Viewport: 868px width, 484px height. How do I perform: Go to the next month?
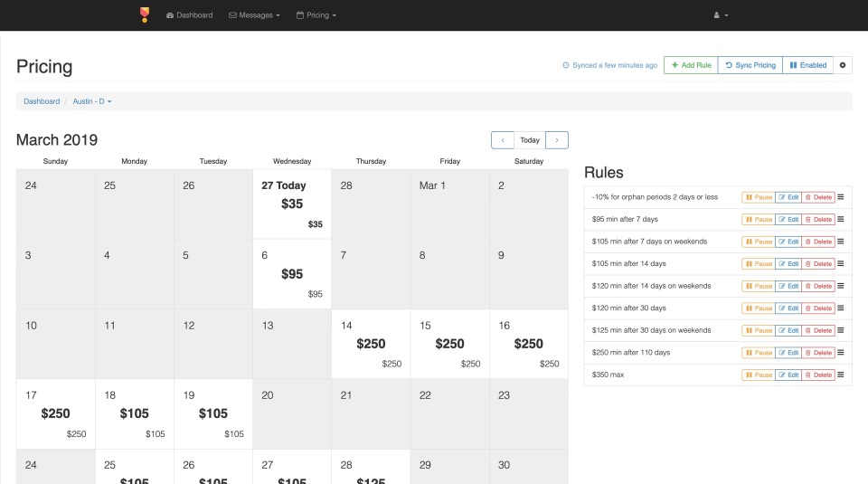coord(557,140)
